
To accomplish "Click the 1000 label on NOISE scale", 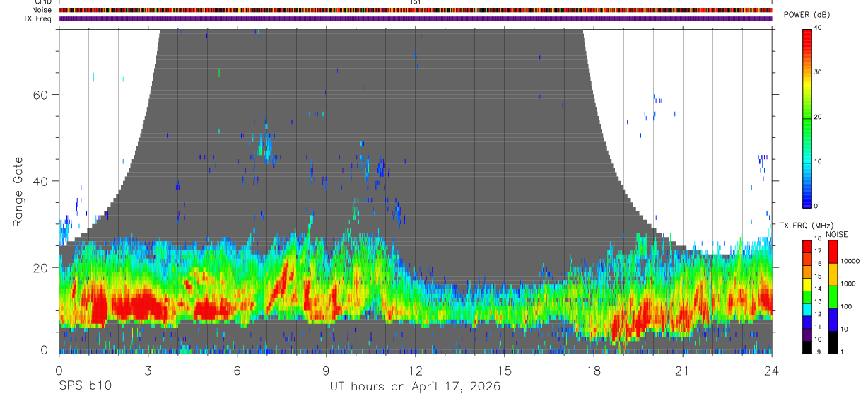I will coord(848,284).
